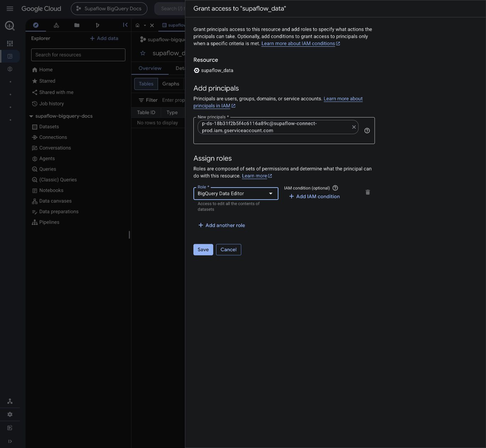Open the home tab dropdown arrow
This screenshot has width=486, height=448.
(145, 25)
